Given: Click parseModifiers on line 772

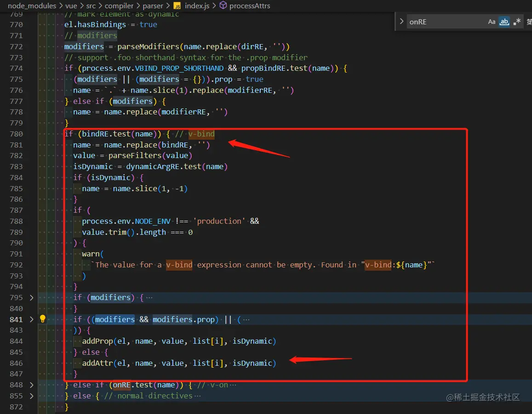Looking at the screenshot, I should pos(148,46).
